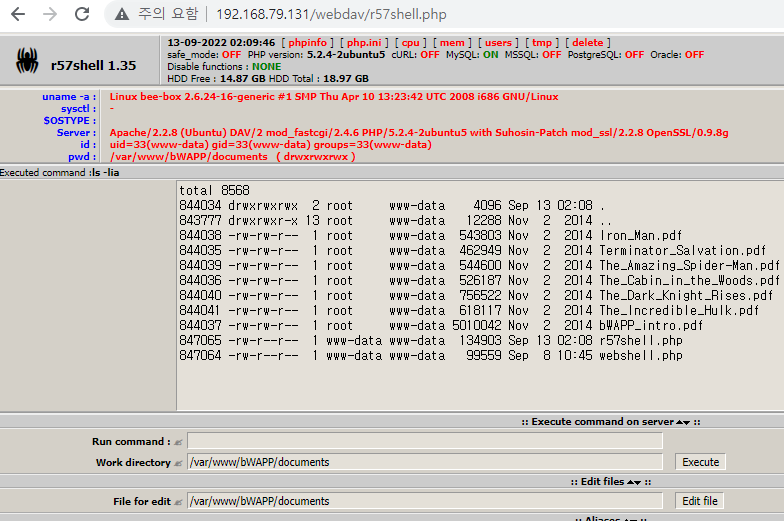This screenshot has width=784, height=521.
Task: Click the r57shell 1.35 title
Action: point(94,66)
